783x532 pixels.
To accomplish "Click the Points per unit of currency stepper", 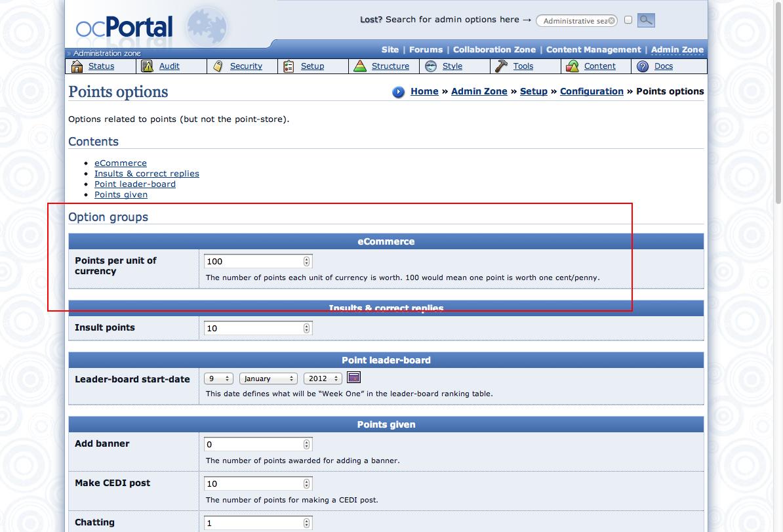I will click(306, 261).
